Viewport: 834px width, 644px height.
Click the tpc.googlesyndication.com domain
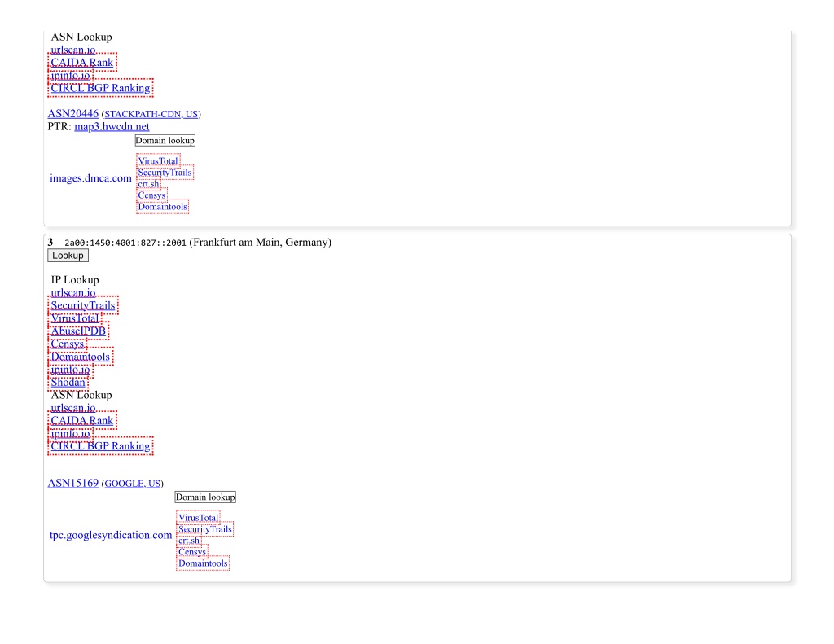[111, 535]
